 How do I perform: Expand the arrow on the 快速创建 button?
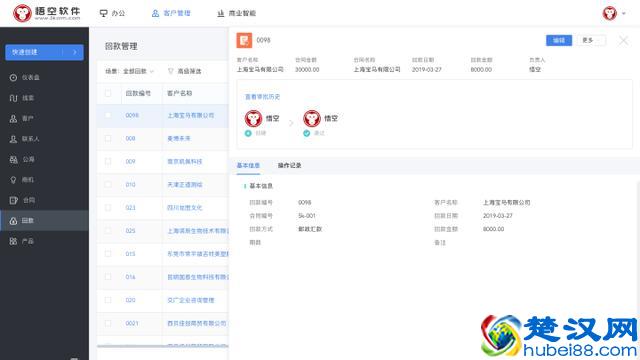point(75,52)
